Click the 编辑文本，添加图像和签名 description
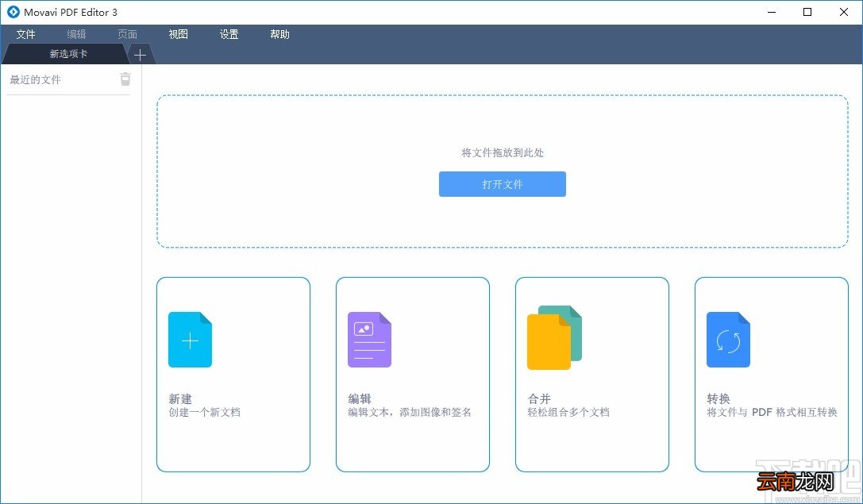Viewport: 863px width, 504px height. [x=410, y=412]
